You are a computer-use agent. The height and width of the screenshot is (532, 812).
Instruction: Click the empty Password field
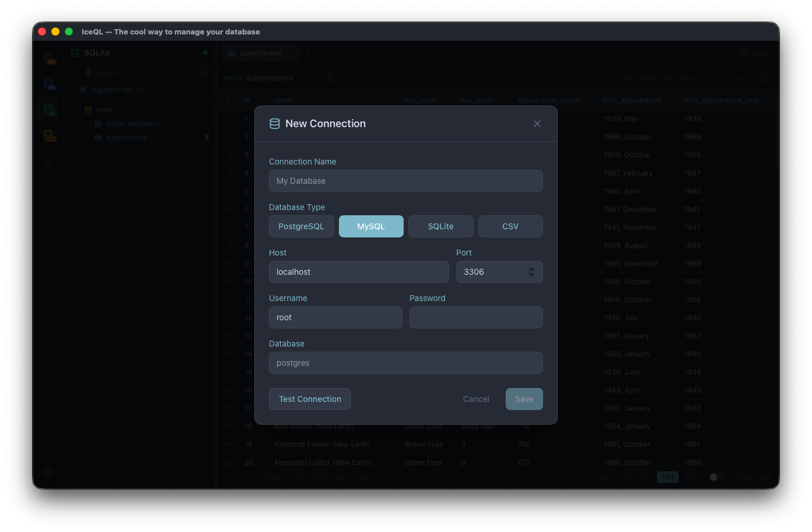click(476, 317)
